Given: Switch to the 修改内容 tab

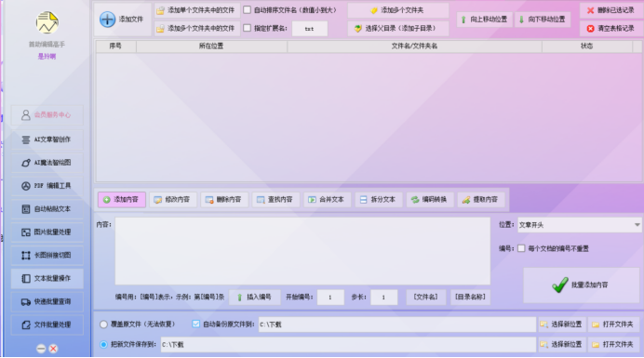Looking at the screenshot, I should click(x=173, y=200).
